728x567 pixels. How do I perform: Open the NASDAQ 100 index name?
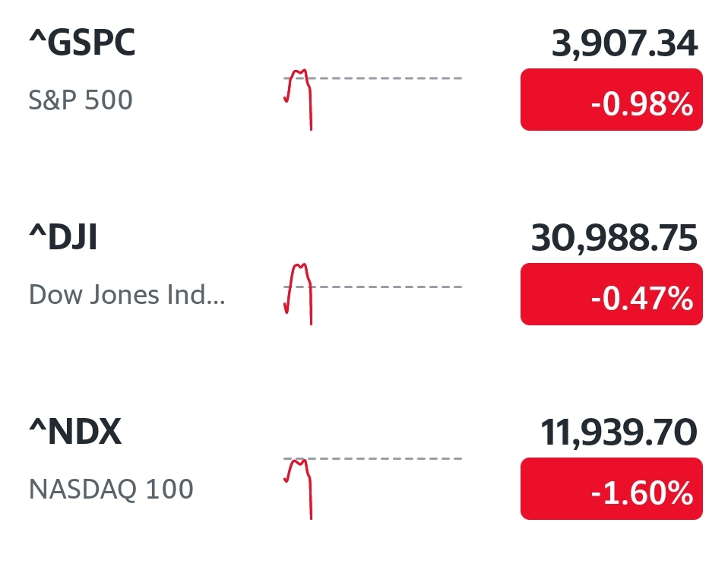[x=111, y=489]
